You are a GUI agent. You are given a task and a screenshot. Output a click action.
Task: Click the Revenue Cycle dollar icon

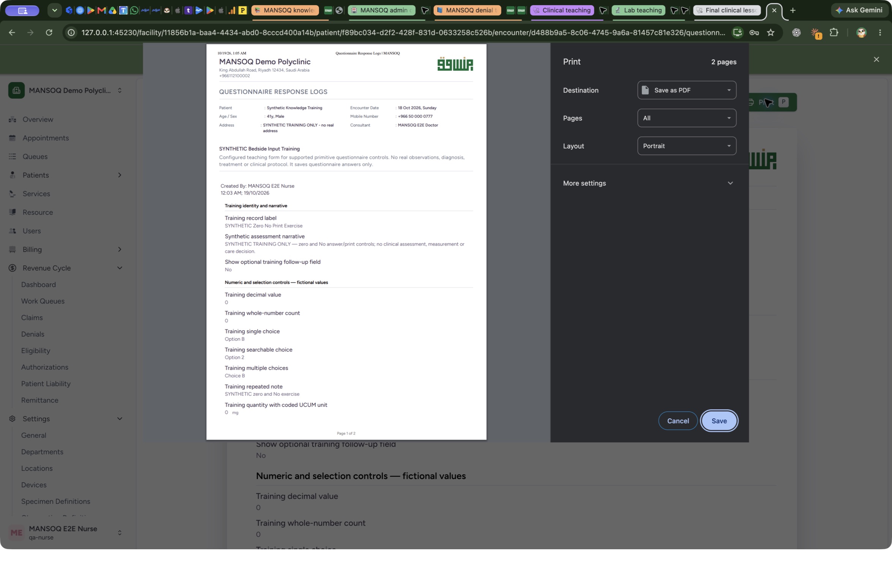13,268
